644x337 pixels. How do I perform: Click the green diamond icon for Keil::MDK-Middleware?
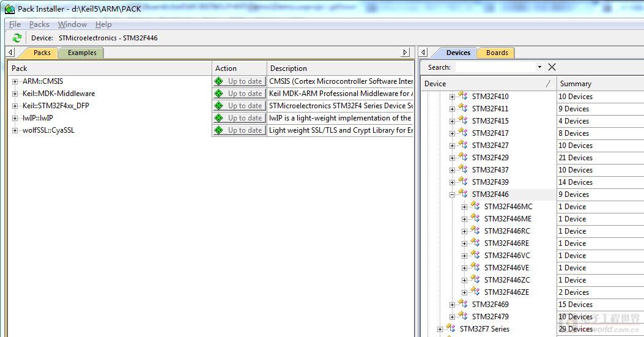click(x=219, y=94)
